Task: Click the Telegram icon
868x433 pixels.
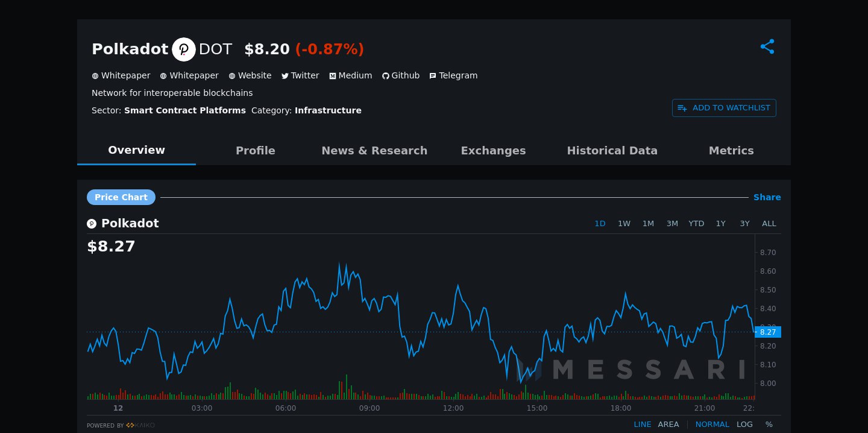Action: (x=433, y=76)
